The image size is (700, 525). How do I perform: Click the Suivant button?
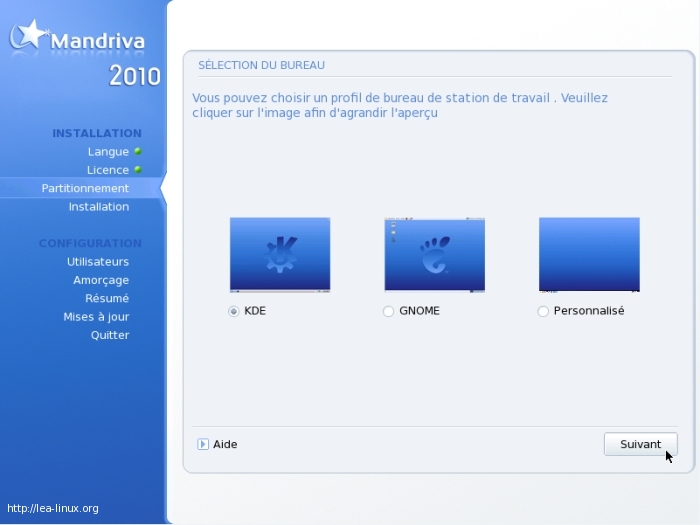tap(640, 444)
